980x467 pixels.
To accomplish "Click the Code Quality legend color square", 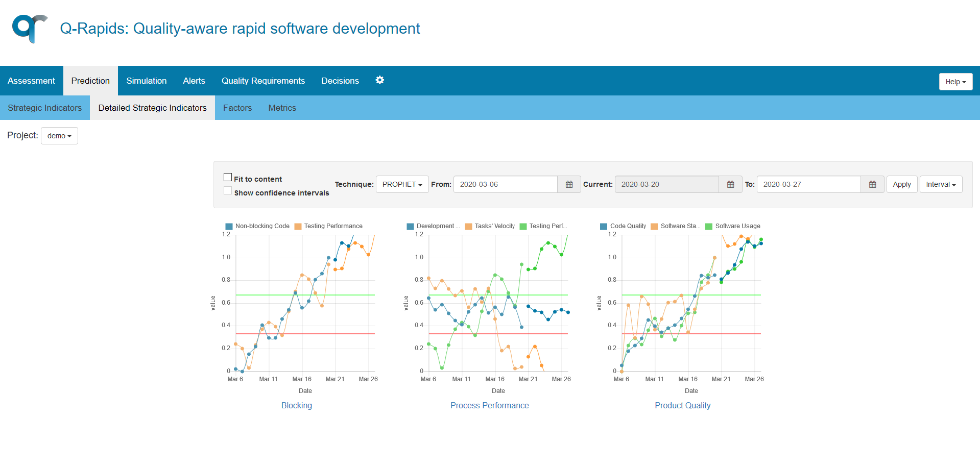I will pos(604,226).
